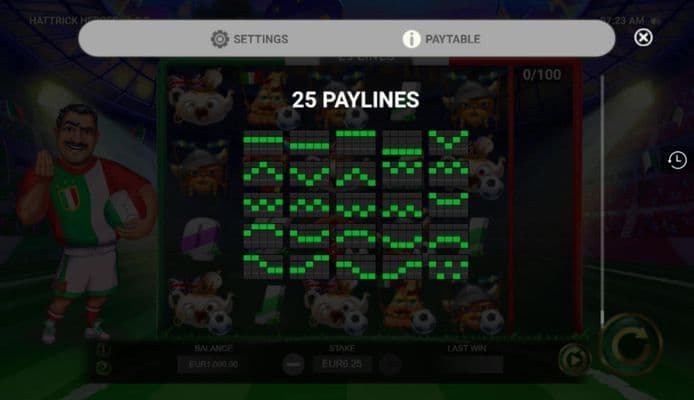This screenshot has height=400, width=694.
Task: Click the 0/100 progress counter
Action: point(542,75)
